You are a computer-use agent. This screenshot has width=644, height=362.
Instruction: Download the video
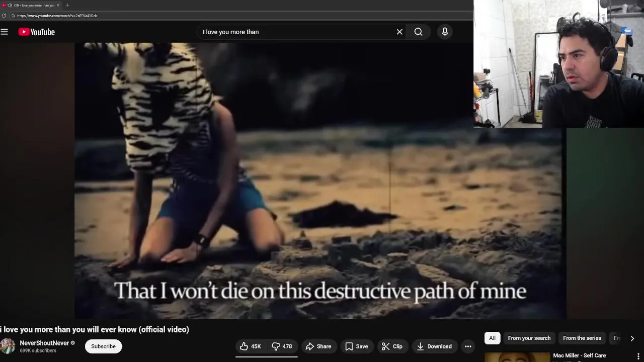pos(434,346)
